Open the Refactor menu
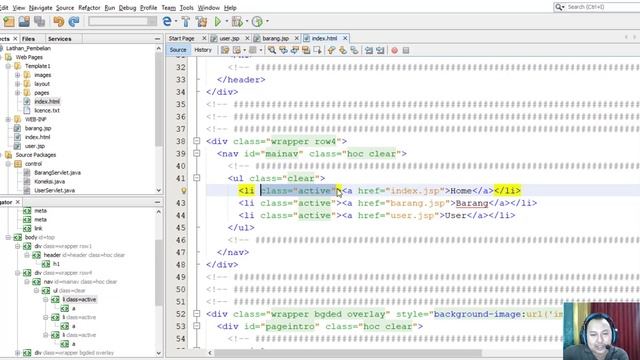This screenshot has width=640, height=360. [89, 8]
